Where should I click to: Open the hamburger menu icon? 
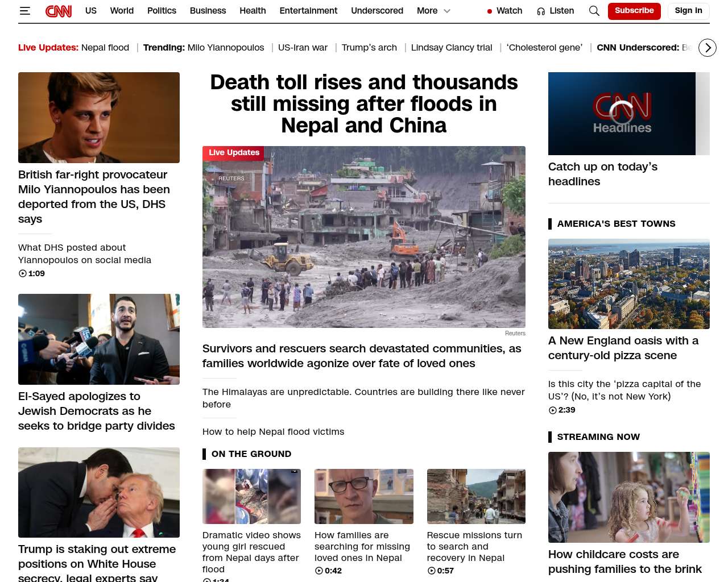tap(24, 11)
